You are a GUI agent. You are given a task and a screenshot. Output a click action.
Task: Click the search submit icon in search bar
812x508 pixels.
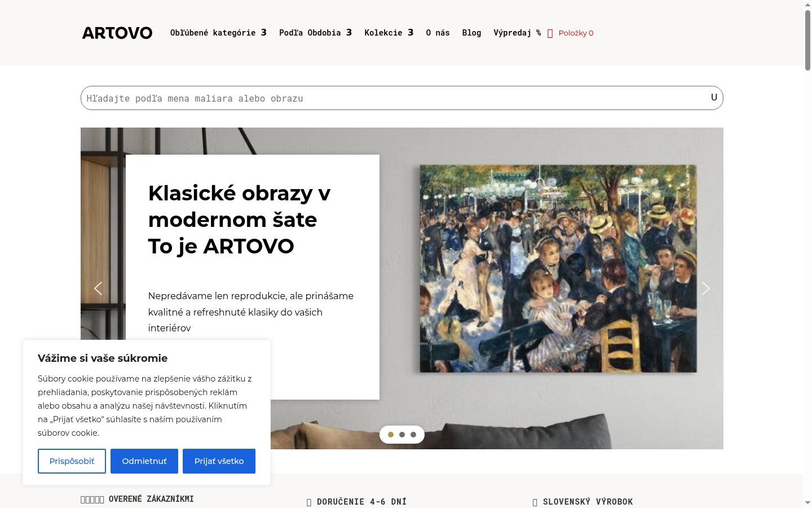[x=713, y=98]
